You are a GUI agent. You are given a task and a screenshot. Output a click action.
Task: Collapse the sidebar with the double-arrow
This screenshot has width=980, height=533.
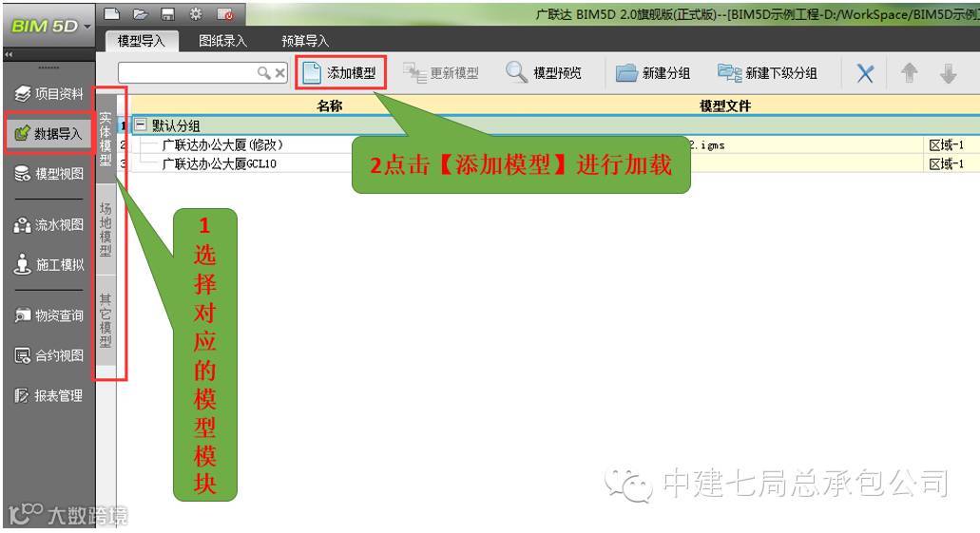[x=9, y=55]
